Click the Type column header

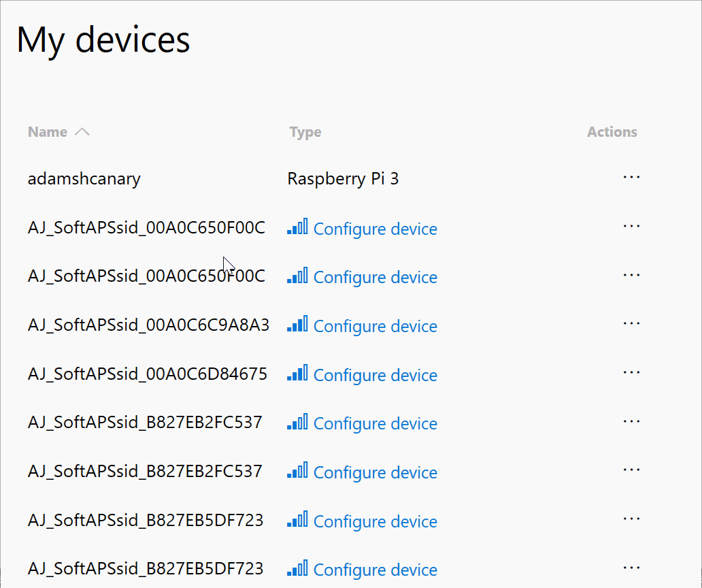click(x=305, y=131)
